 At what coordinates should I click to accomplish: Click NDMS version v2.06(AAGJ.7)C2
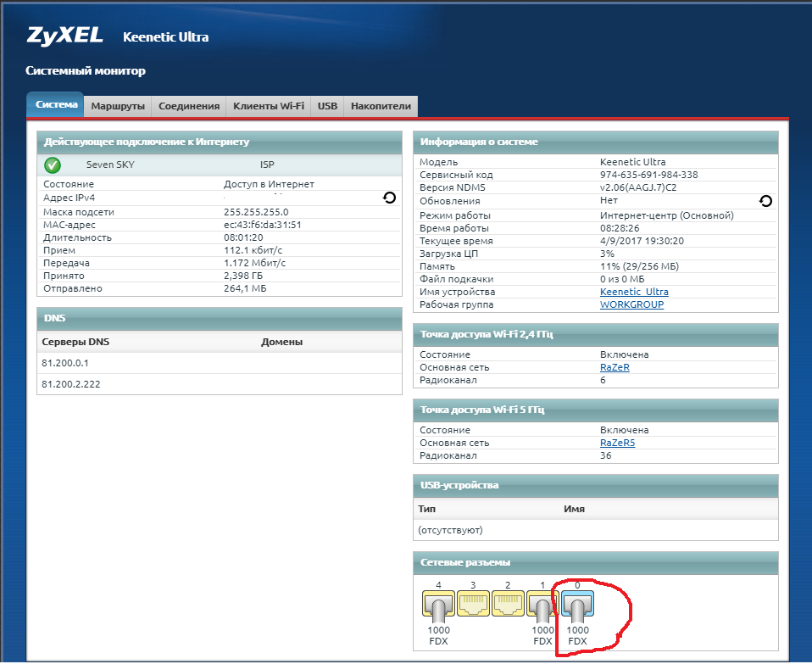click(x=638, y=187)
